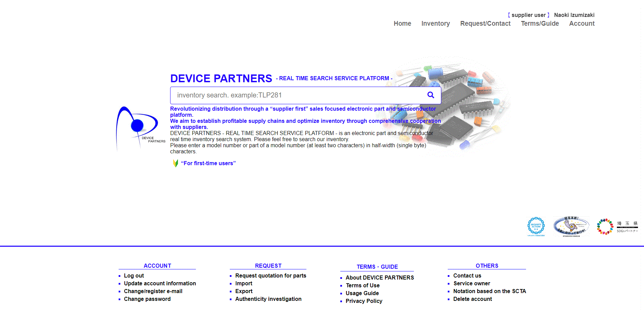Open the Terms/Guide menu
This screenshot has width=644, height=310.
coord(540,23)
